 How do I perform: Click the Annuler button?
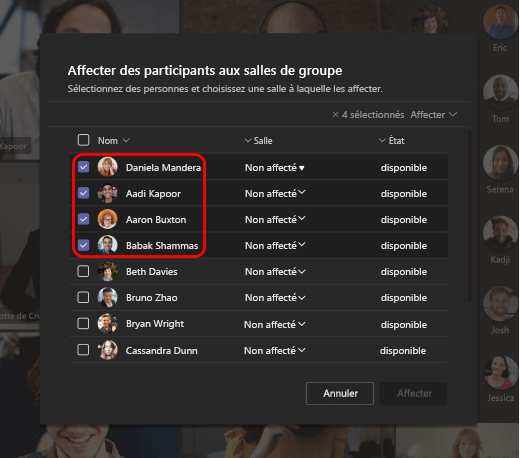[340, 393]
